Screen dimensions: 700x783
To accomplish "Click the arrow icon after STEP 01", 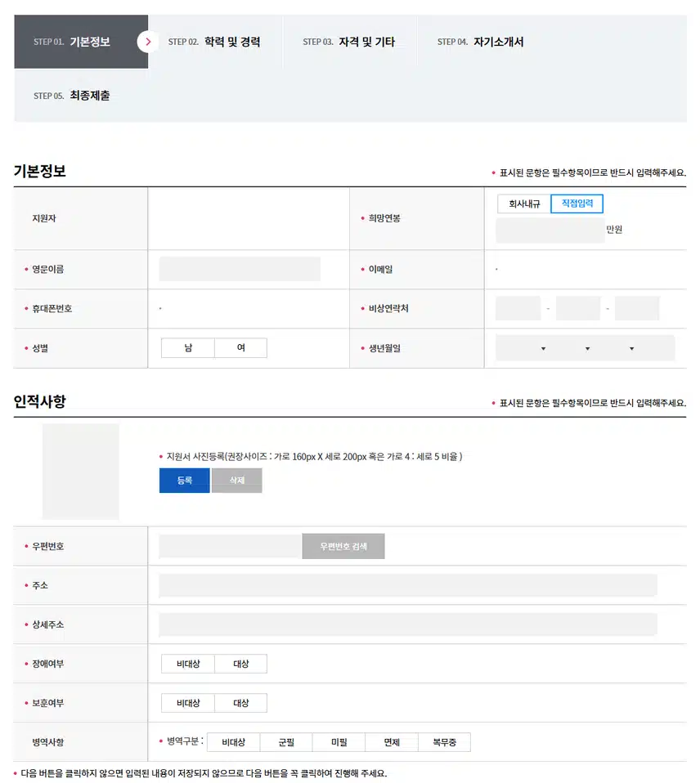I will 147,42.
